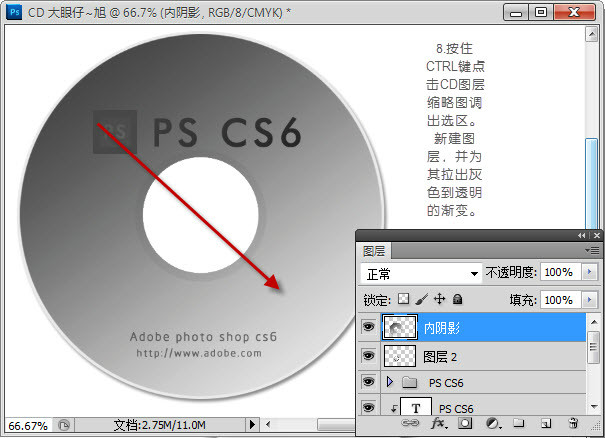
Task: Create new fill or adjustment layer
Action: click(x=492, y=425)
